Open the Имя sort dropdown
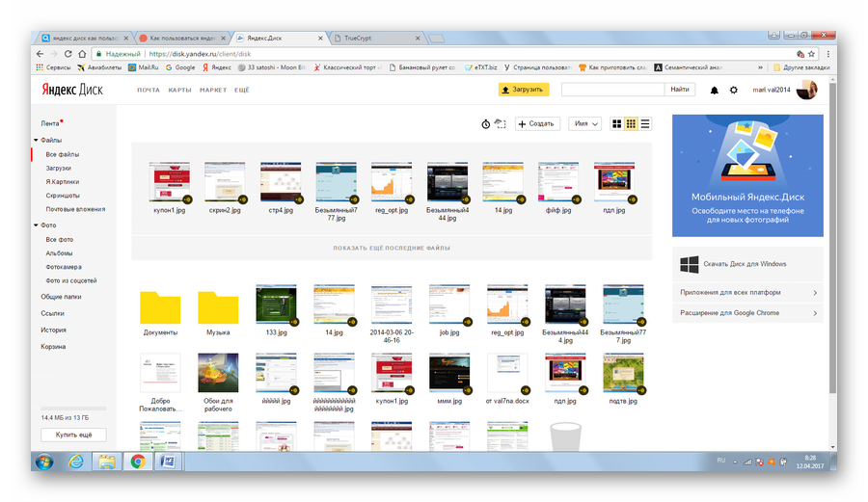This screenshot has height=502, width=868. pyautogui.click(x=585, y=123)
